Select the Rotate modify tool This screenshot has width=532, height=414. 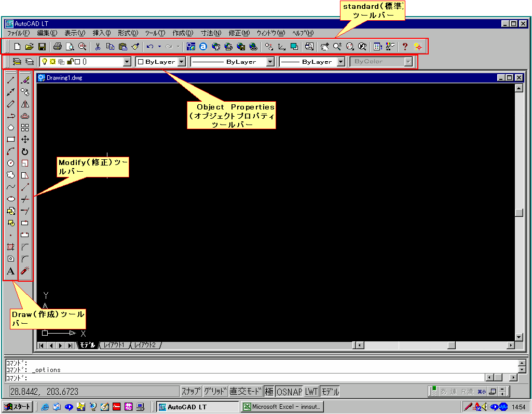click(x=25, y=151)
